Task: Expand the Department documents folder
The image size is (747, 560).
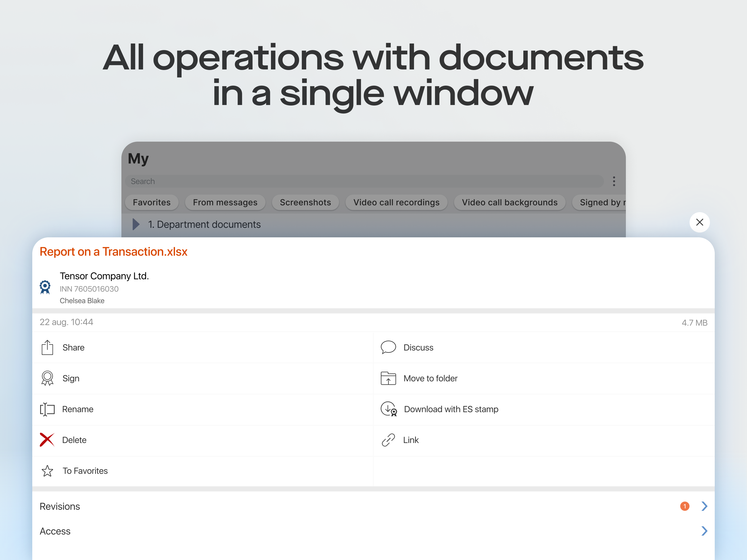Action: pos(136,224)
